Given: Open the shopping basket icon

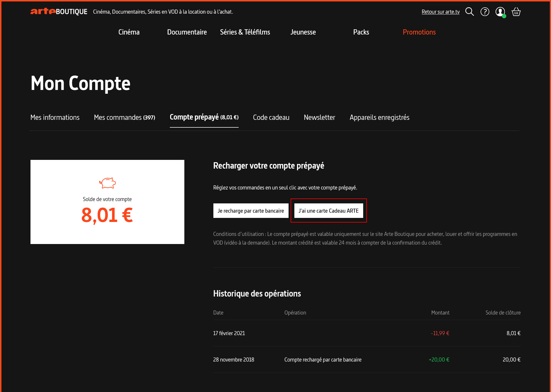Looking at the screenshot, I should click(x=516, y=12).
